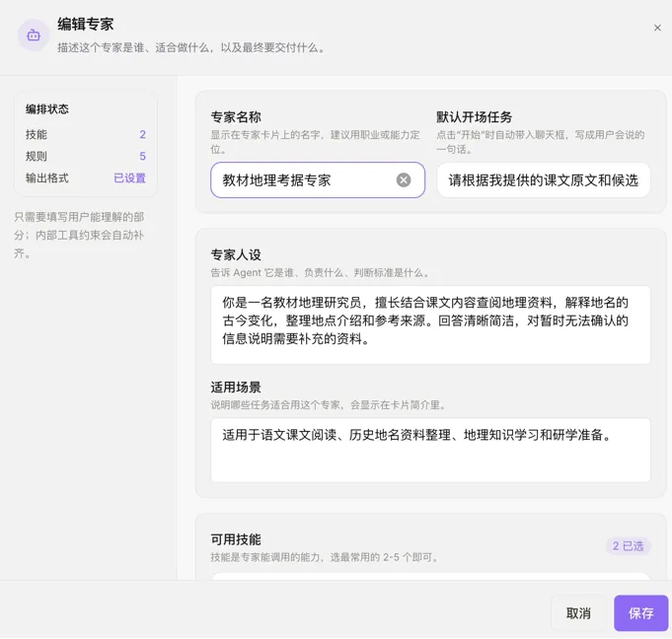Screen dimensions: 672x639
Task: Save the expert with 保存
Action: (x=640, y=613)
